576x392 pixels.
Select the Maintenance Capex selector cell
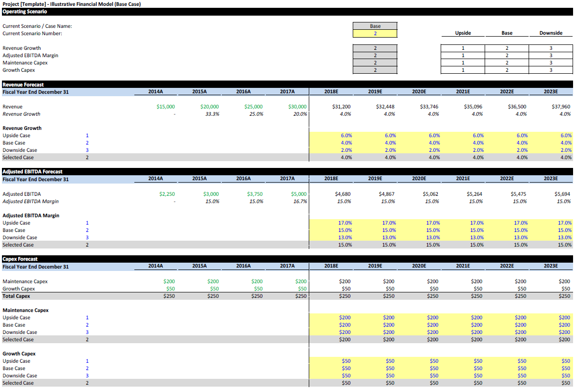(x=375, y=62)
